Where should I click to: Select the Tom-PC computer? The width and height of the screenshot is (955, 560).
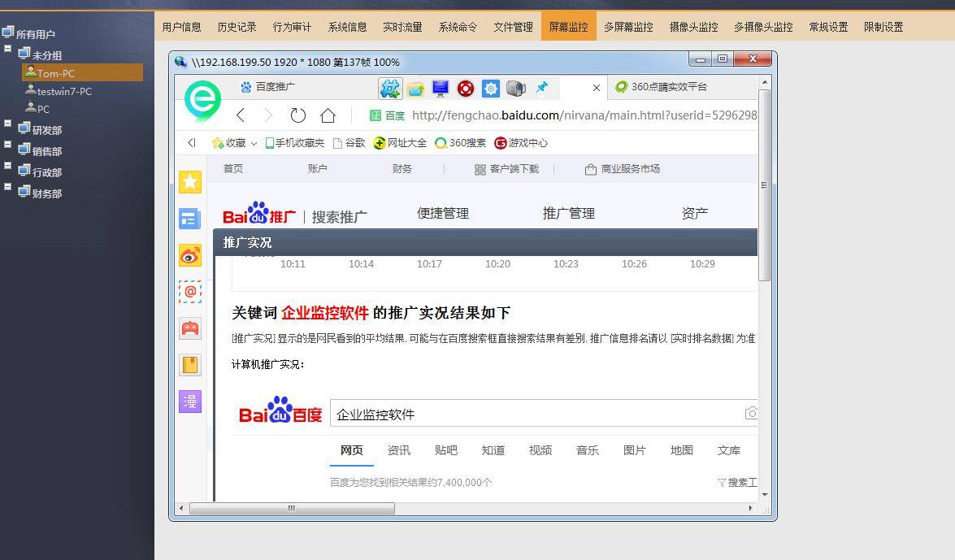pyautogui.click(x=82, y=72)
